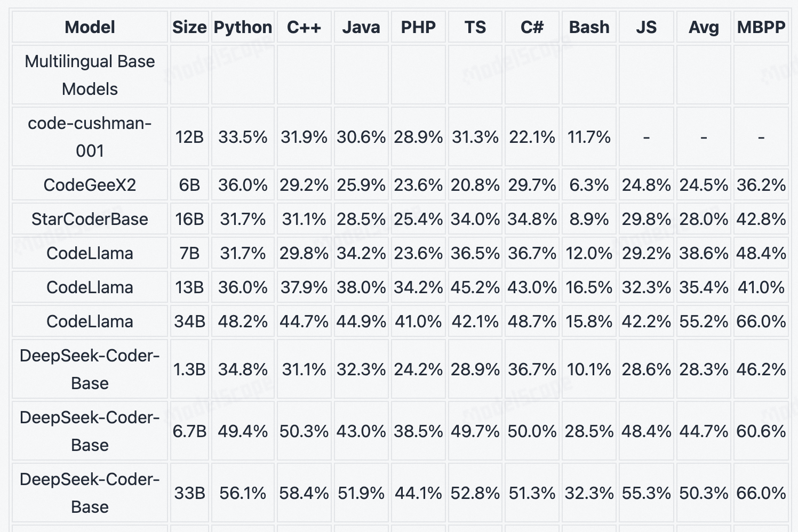Screen dimensions: 798x532
Task: Click the StarCoderBase model name
Action: pos(90,219)
